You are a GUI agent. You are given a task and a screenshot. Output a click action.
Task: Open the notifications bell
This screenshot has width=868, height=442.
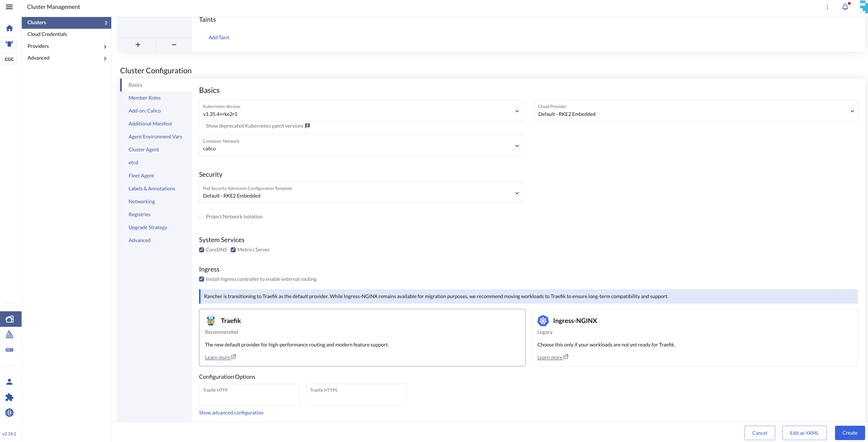(845, 7)
